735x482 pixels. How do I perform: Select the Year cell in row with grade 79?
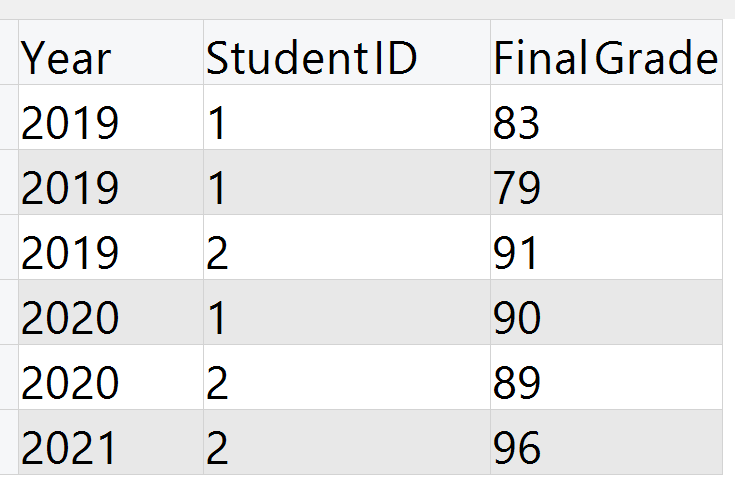(x=111, y=182)
